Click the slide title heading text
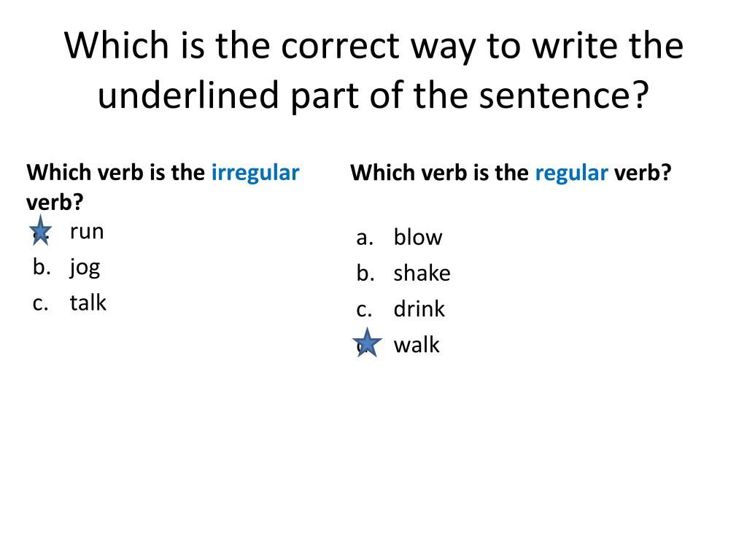 373,70
